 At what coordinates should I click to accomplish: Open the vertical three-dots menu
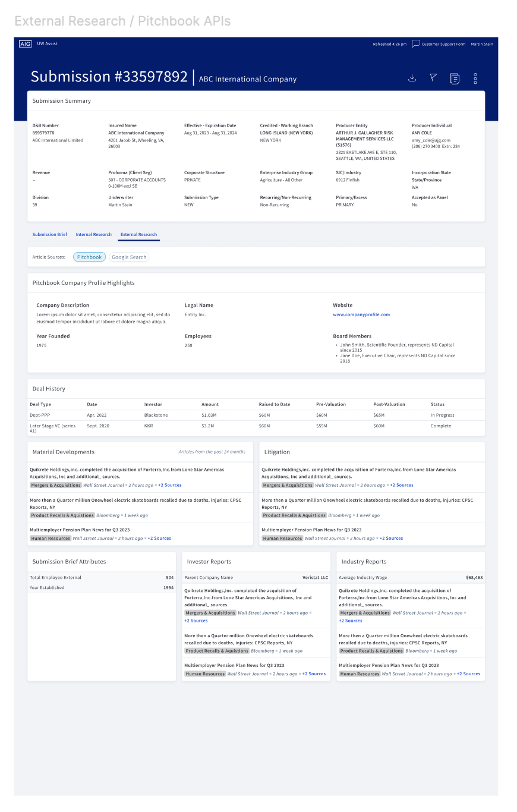pyautogui.click(x=475, y=78)
